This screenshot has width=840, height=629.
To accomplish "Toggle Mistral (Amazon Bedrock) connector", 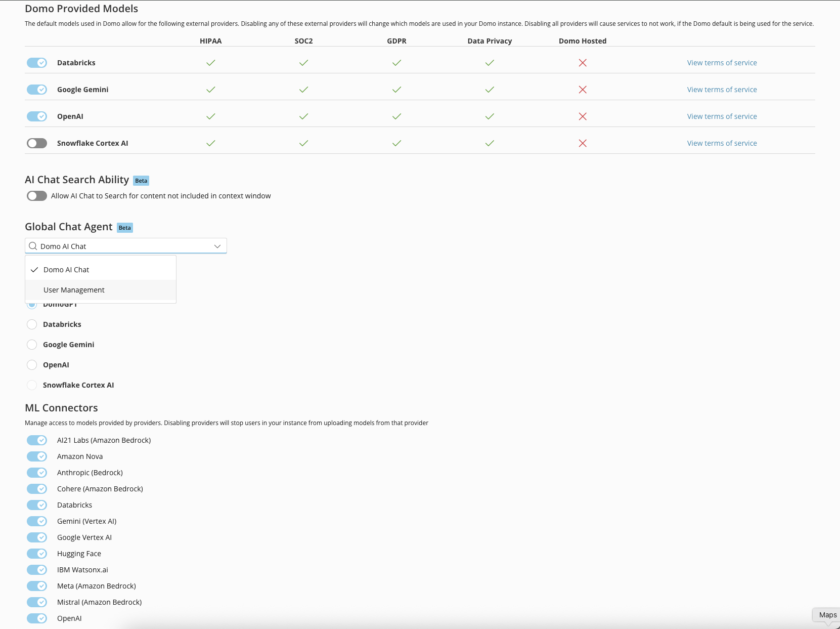I will point(37,602).
